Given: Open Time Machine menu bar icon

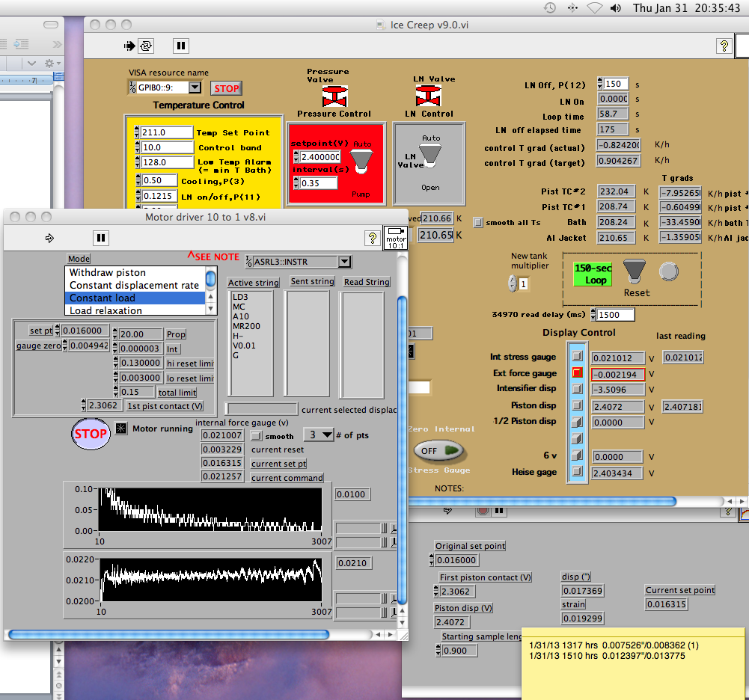Looking at the screenshot, I should pyautogui.click(x=549, y=8).
